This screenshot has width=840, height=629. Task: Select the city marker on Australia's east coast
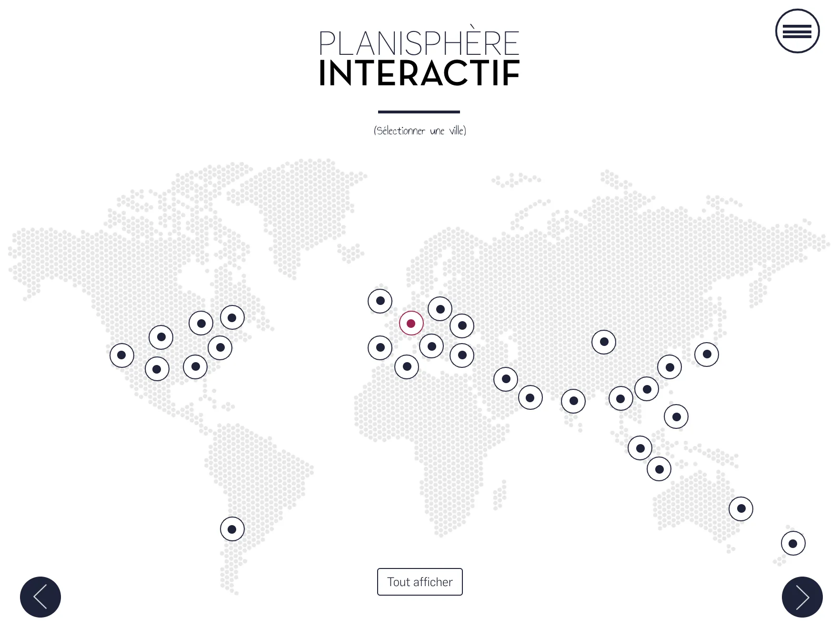(x=741, y=509)
